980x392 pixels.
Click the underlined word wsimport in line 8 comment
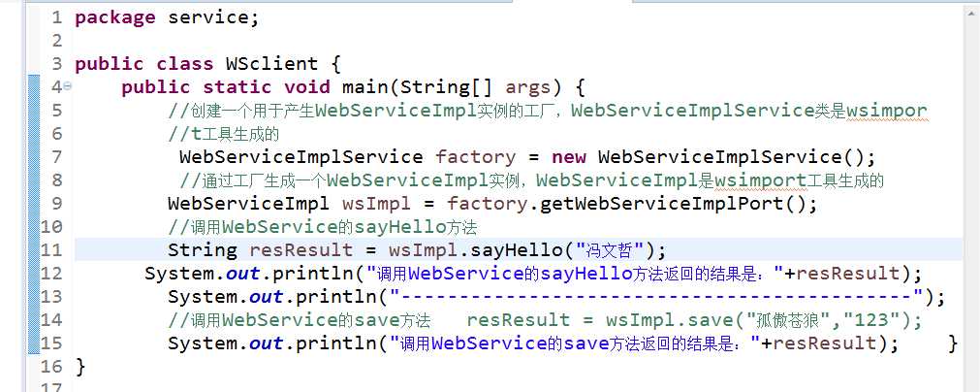coord(762,181)
